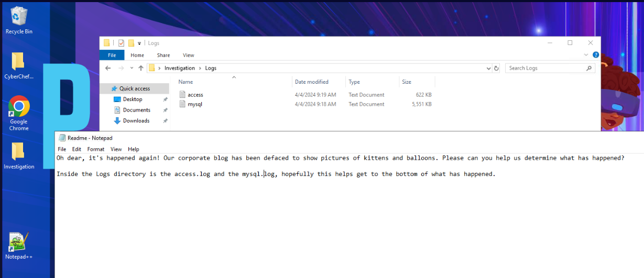Click the search magnifier in Search Logs
Screen dimensions: 644x278
[x=589, y=68]
